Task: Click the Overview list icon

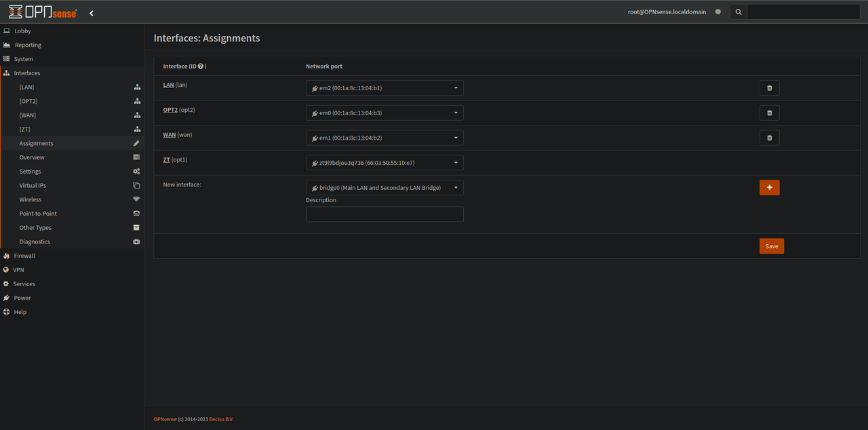Action: (137, 157)
